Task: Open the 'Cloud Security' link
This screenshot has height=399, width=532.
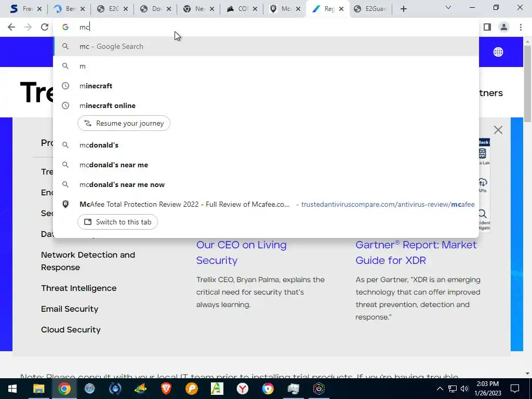Action: [71, 329]
